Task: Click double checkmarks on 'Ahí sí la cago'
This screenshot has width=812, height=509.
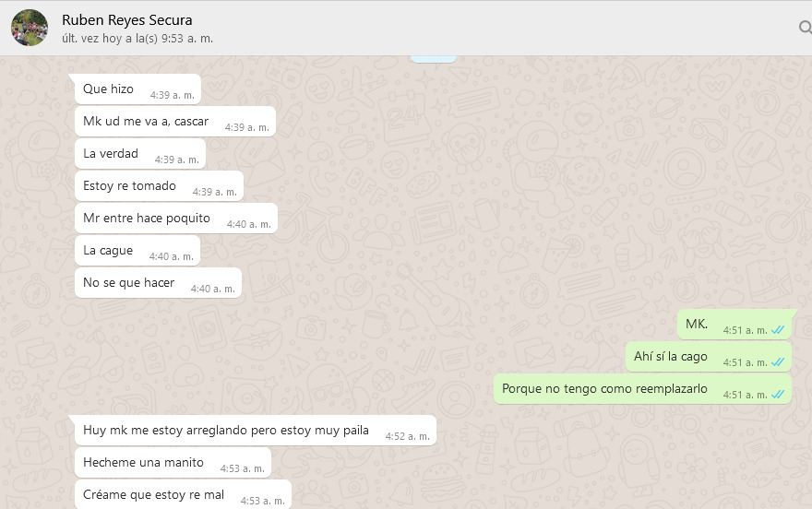Action: coord(777,362)
